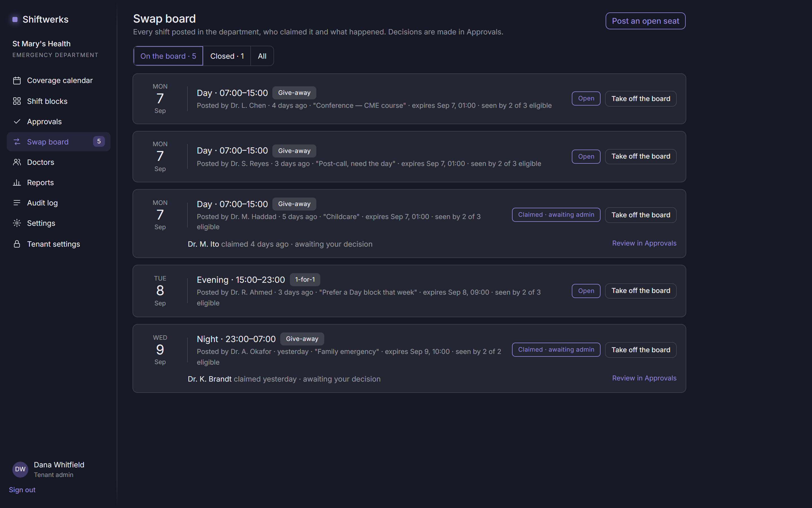Click Claimed awaiting admin badge on Okafor's shift

(556, 350)
